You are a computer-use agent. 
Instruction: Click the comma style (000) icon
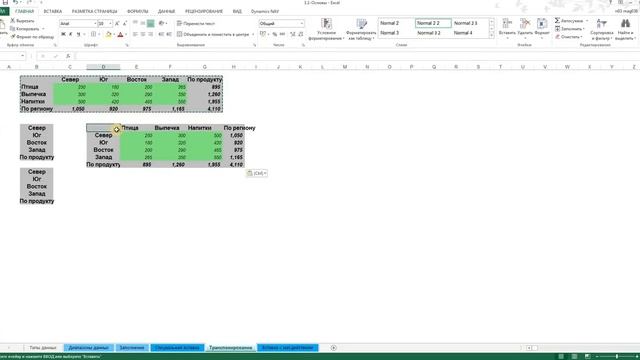(x=282, y=34)
